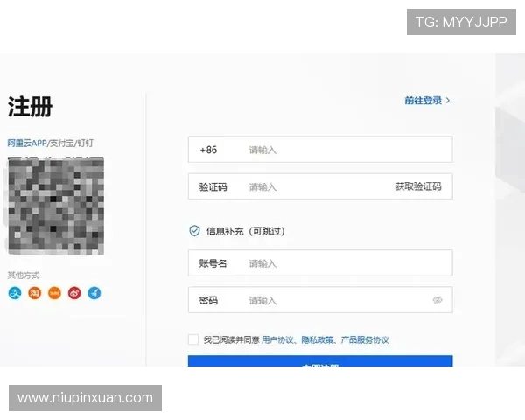
Task: Open the Alipay login icon
Action: tap(15, 293)
